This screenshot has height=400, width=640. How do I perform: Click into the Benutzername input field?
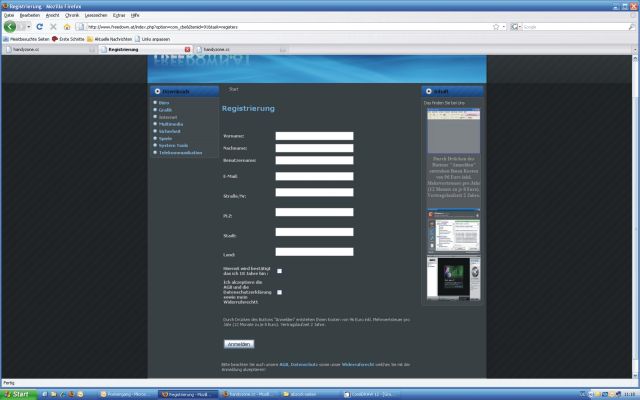[314, 160]
